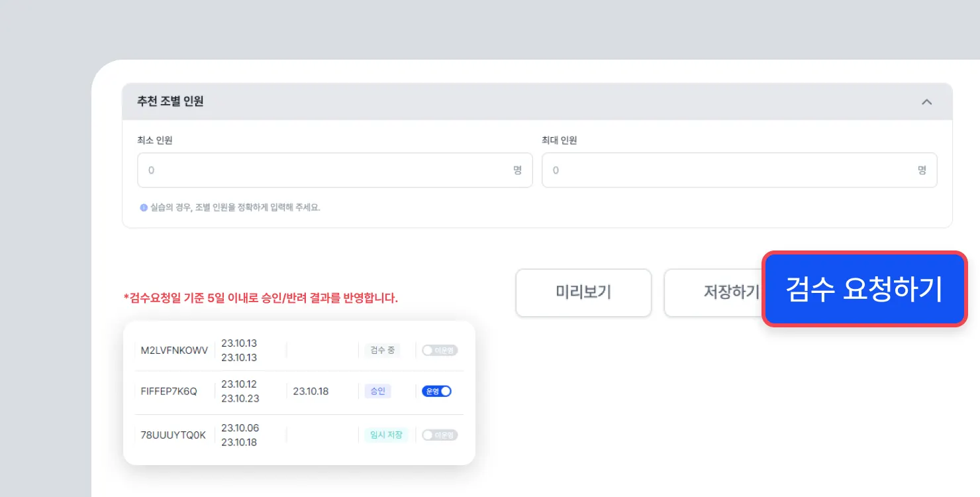Click the 23.10.18 approval date in FIFFEP7K6Q row
This screenshot has width=980, height=497.
[311, 392]
